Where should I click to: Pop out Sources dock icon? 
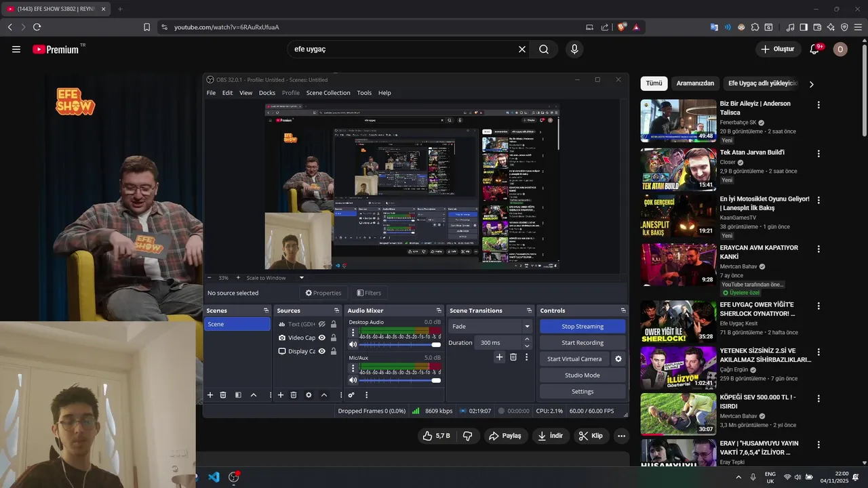336,310
